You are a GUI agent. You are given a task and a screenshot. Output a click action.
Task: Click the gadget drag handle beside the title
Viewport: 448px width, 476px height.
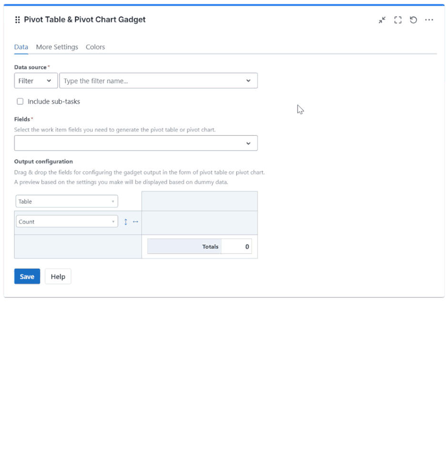pos(17,20)
